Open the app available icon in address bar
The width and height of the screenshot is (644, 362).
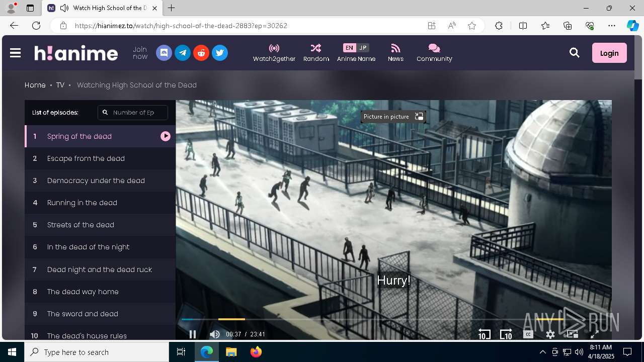pyautogui.click(x=432, y=26)
